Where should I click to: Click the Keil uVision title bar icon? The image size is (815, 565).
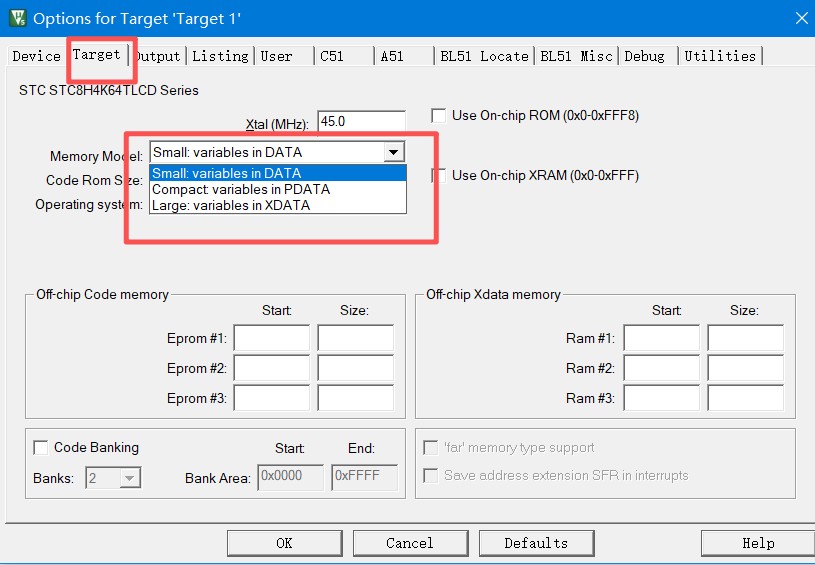(x=17, y=18)
